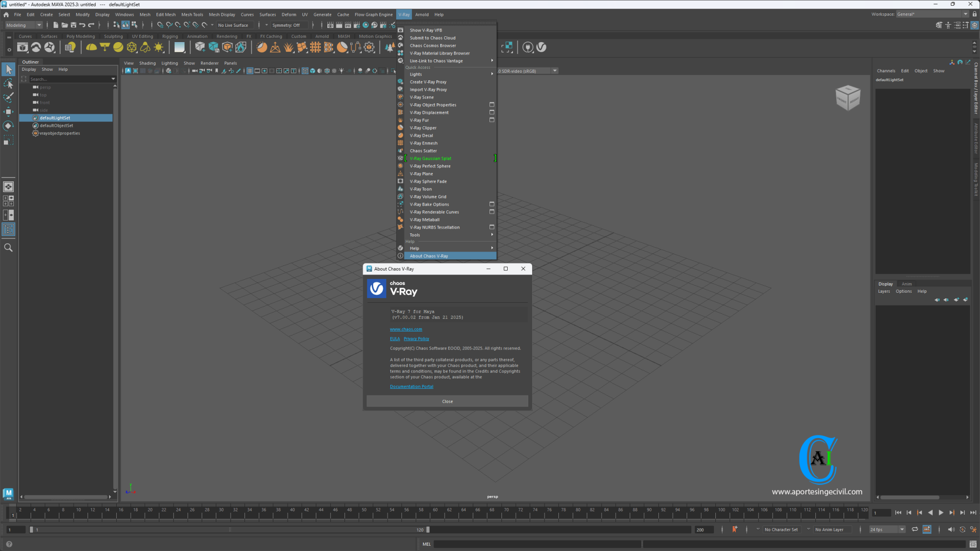The height and width of the screenshot is (551, 980).
Task: Select the V-Ray dome light shelf icon
Action: click(92, 47)
